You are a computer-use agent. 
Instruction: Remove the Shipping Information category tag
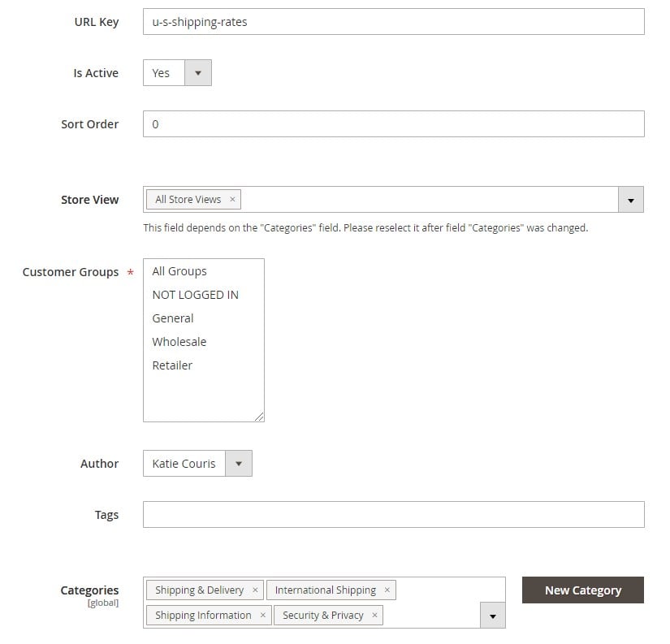pos(263,616)
